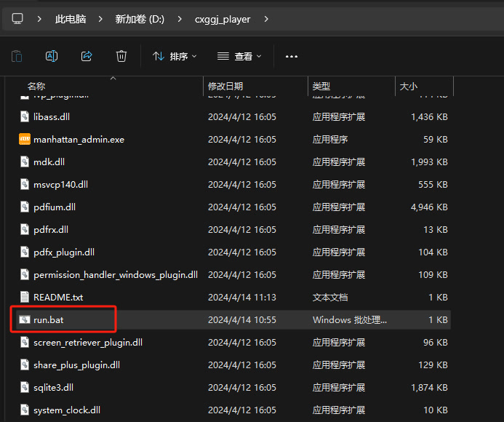Select the file name screen_retriever_plugin.dll
This screenshot has width=504, height=422.
coord(88,343)
